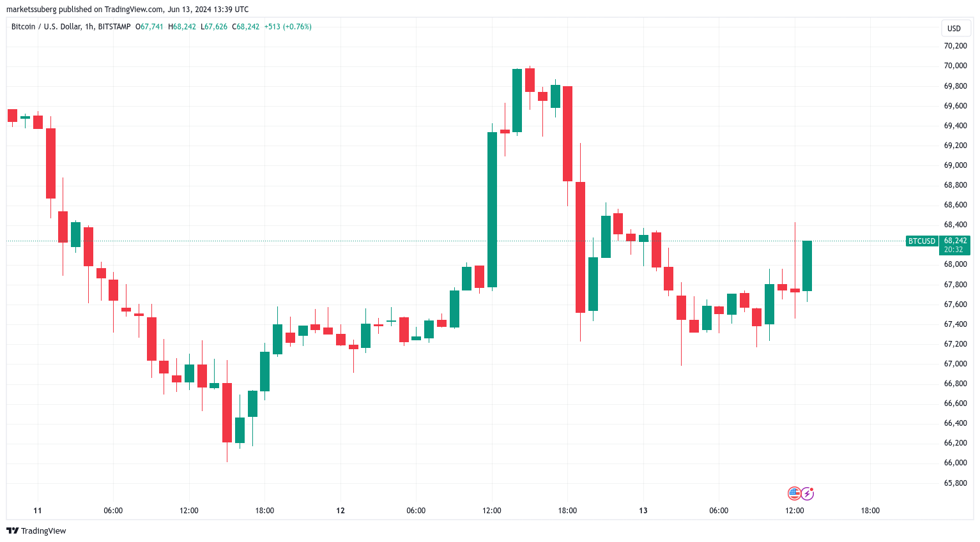The image size is (980, 542).
Task: Click the TradingView logo at bottom left
Action: pos(36,531)
